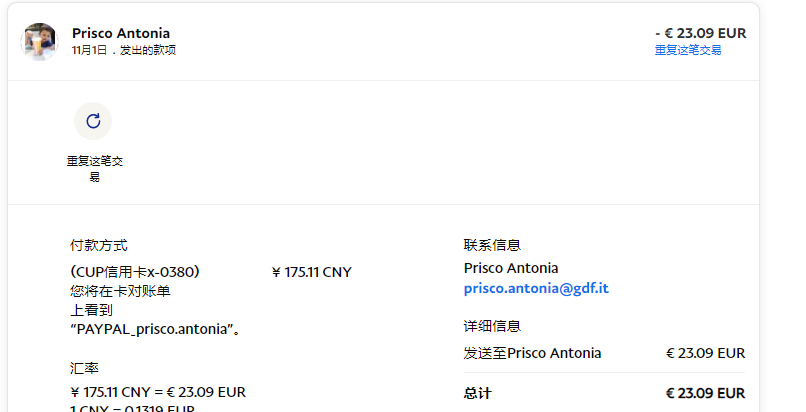806x412 pixels.
Task: Click the 11月1日 发出的款项 date line
Action: pyautogui.click(x=124, y=50)
